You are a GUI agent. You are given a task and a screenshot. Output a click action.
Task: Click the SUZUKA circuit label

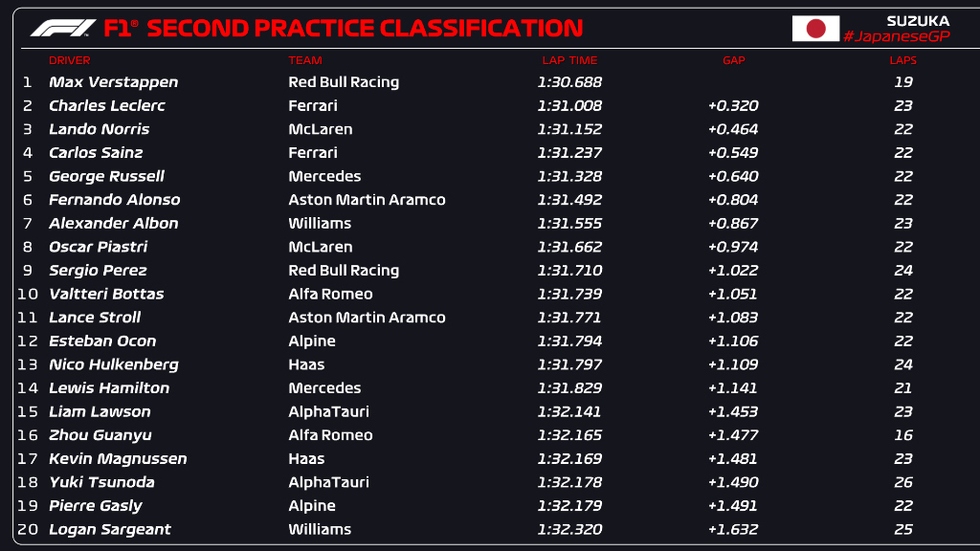[x=918, y=21]
